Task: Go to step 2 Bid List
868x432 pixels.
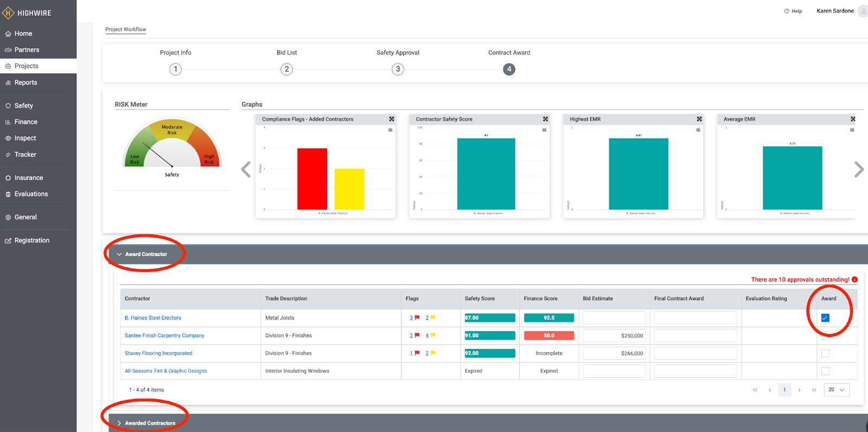Action: click(286, 69)
